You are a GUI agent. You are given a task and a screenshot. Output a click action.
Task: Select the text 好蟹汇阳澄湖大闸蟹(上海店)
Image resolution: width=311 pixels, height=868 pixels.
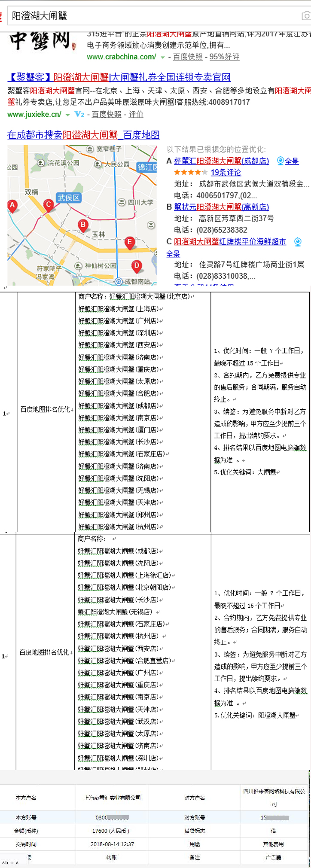click(118, 309)
